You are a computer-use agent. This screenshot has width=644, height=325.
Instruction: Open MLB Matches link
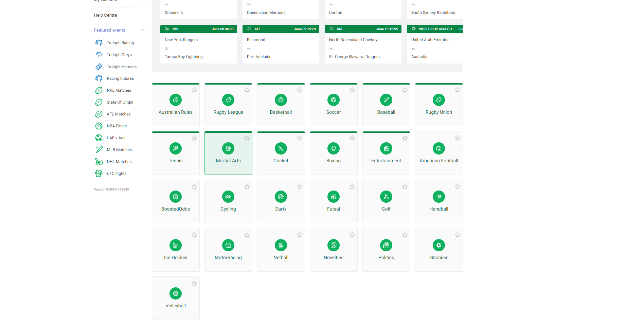(120, 150)
